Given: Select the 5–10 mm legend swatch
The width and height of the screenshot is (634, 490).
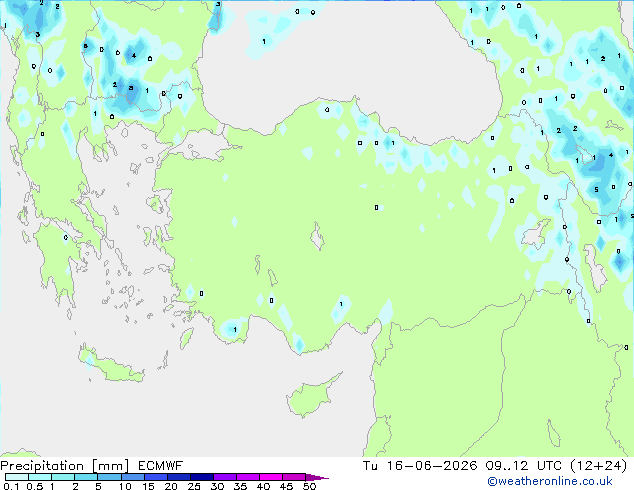Looking at the screenshot, I should (x=109, y=477).
